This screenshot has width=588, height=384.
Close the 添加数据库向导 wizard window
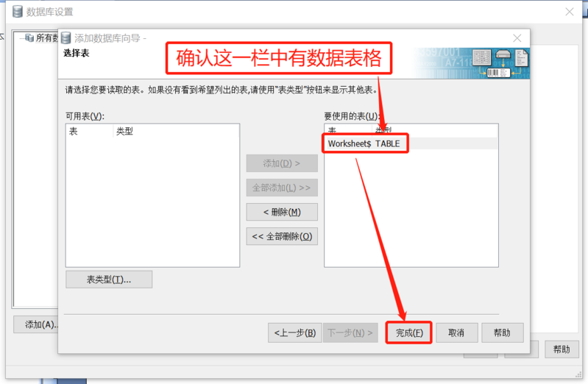point(517,38)
